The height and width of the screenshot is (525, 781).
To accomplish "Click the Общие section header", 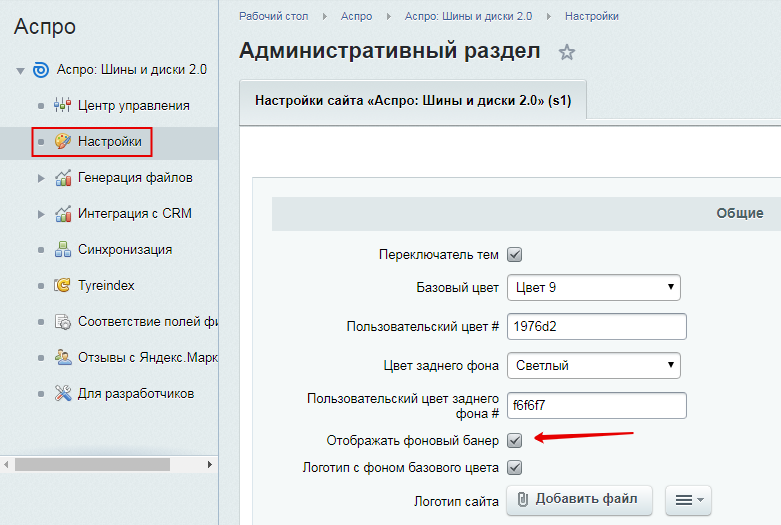I will (x=740, y=213).
